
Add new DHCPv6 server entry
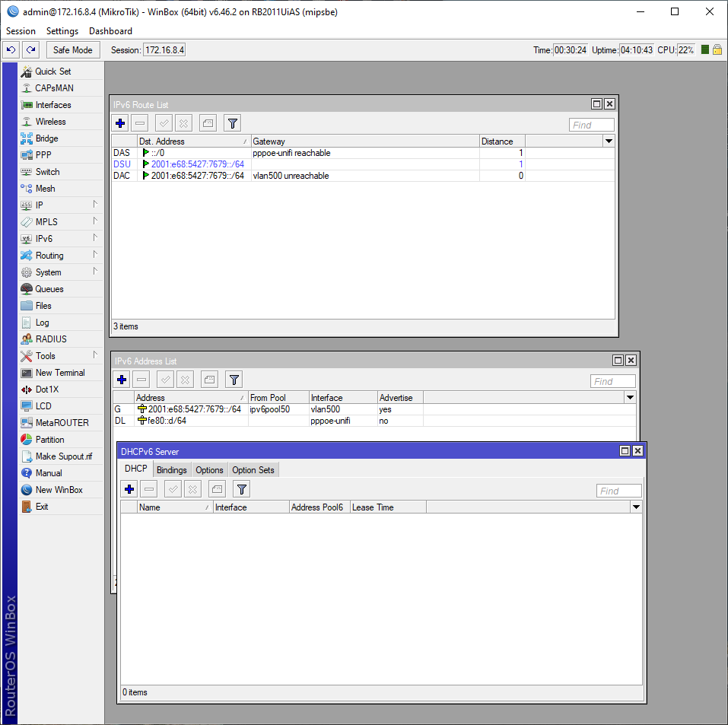click(x=129, y=489)
